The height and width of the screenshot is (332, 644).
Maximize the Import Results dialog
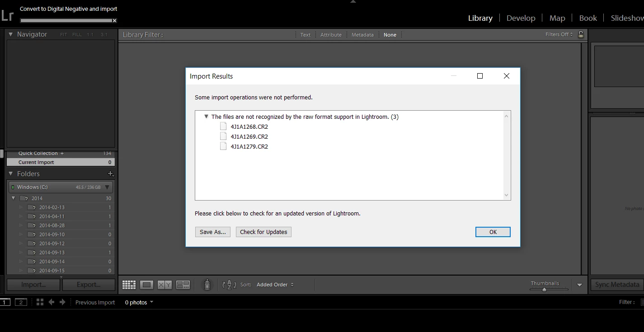coord(480,76)
